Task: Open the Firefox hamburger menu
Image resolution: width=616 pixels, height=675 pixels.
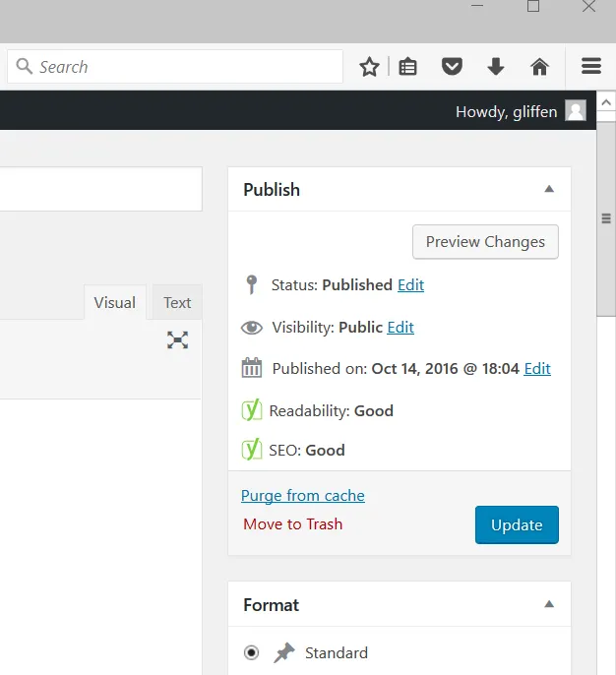Action: click(591, 66)
